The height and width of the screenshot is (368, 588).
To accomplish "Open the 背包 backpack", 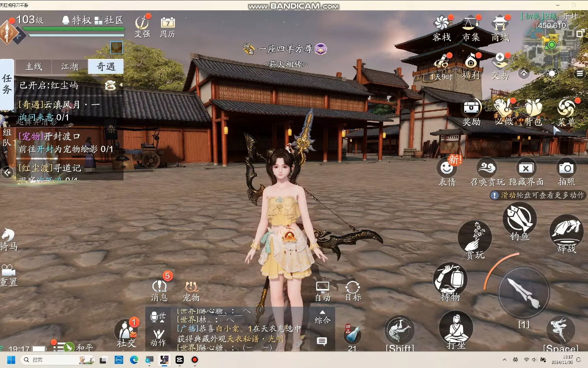I will tap(533, 112).
